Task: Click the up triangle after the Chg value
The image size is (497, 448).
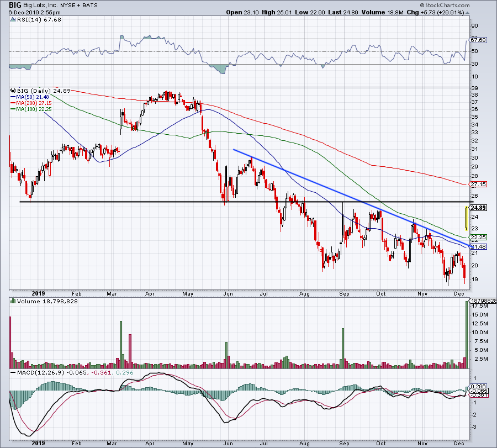Action: (468, 13)
